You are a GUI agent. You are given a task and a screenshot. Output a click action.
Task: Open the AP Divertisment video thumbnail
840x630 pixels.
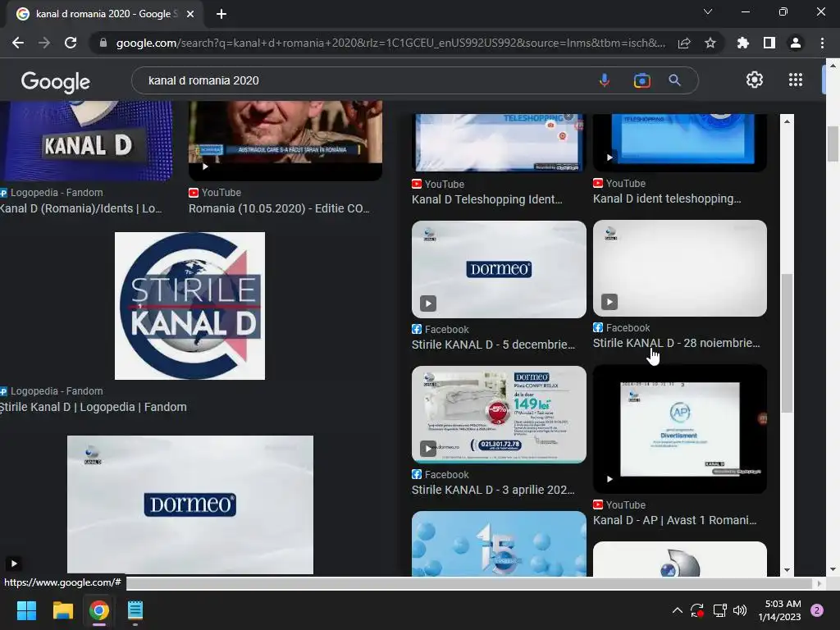[680, 429]
